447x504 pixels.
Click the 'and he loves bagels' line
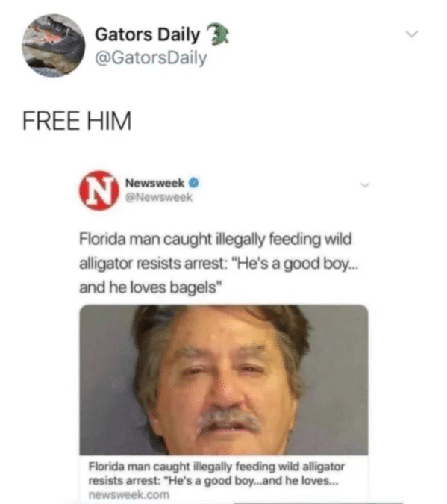click(151, 287)
